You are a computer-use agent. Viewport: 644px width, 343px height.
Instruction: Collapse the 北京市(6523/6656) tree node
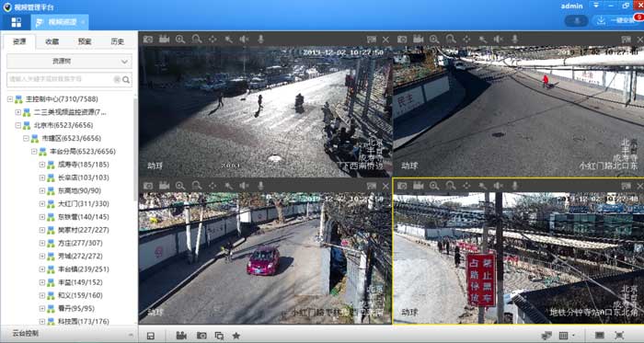(x=17, y=125)
